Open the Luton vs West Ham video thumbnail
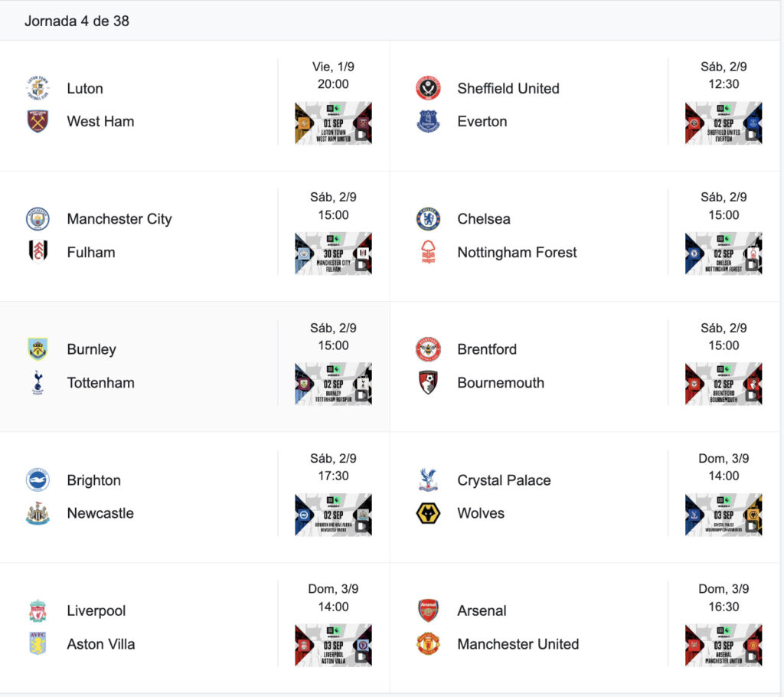 point(334,123)
